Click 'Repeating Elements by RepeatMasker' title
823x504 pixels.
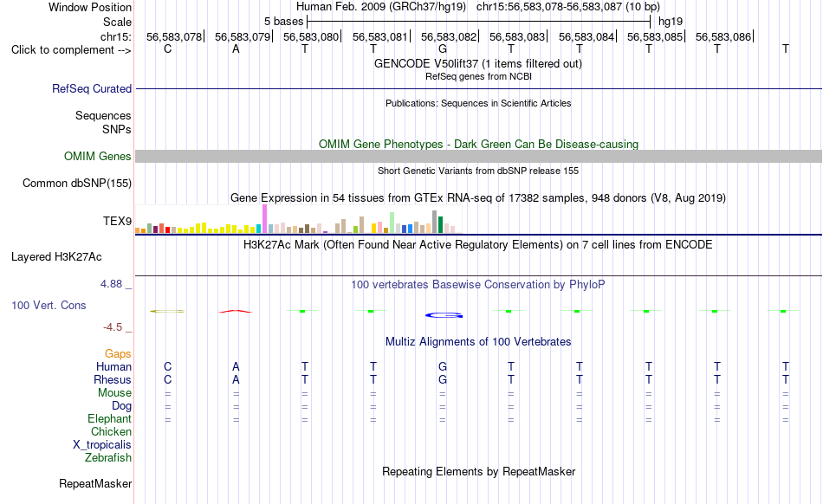(x=479, y=471)
